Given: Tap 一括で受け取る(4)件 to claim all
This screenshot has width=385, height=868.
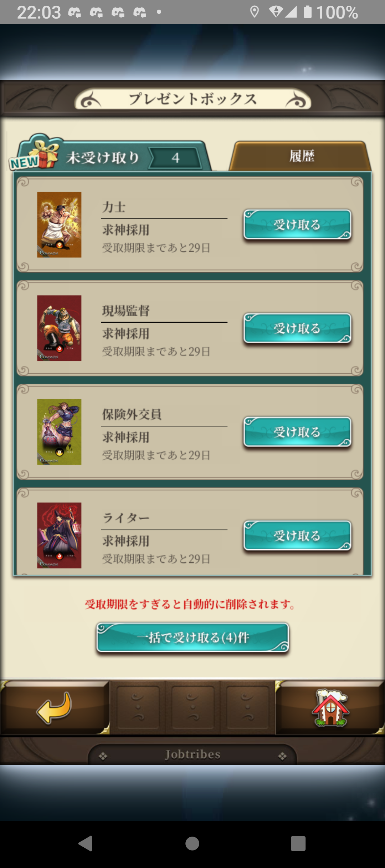Looking at the screenshot, I should (192, 637).
